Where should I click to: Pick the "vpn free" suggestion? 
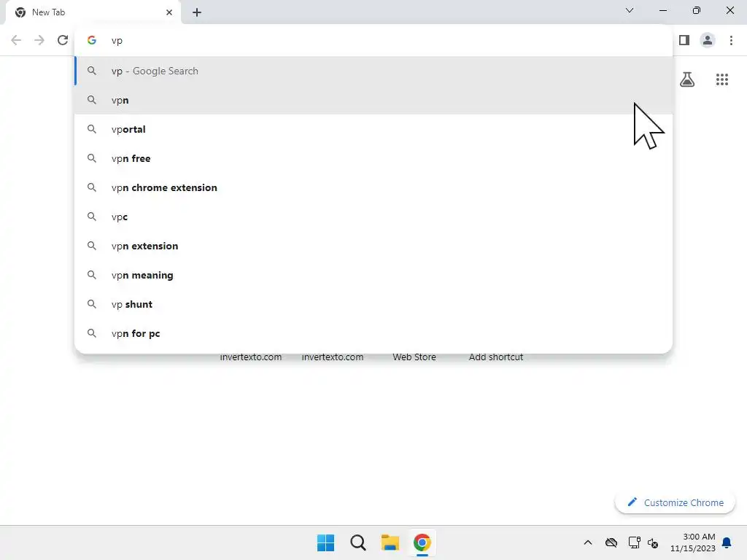[373, 158]
